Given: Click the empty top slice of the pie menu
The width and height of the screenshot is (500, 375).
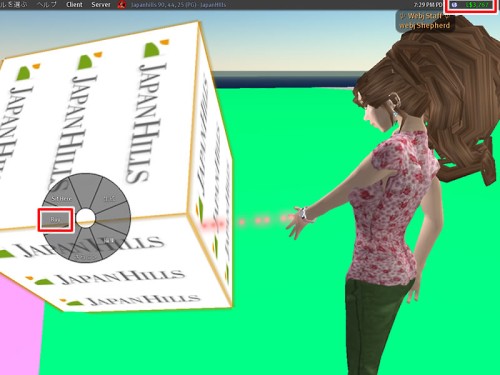Looking at the screenshot, I should click(86, 187).
